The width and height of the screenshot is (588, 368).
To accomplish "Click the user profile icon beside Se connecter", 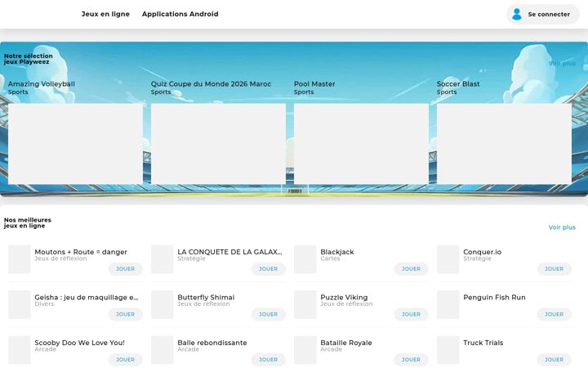I will pyautogui.click(x=517, y=14).
